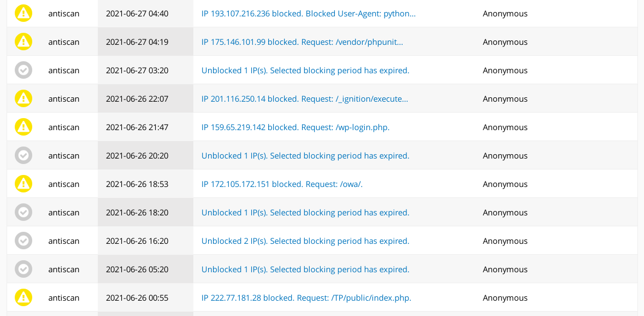Click the gray checkmark icon at 20:20
644x316 pixels.
[x=23, y=155]
